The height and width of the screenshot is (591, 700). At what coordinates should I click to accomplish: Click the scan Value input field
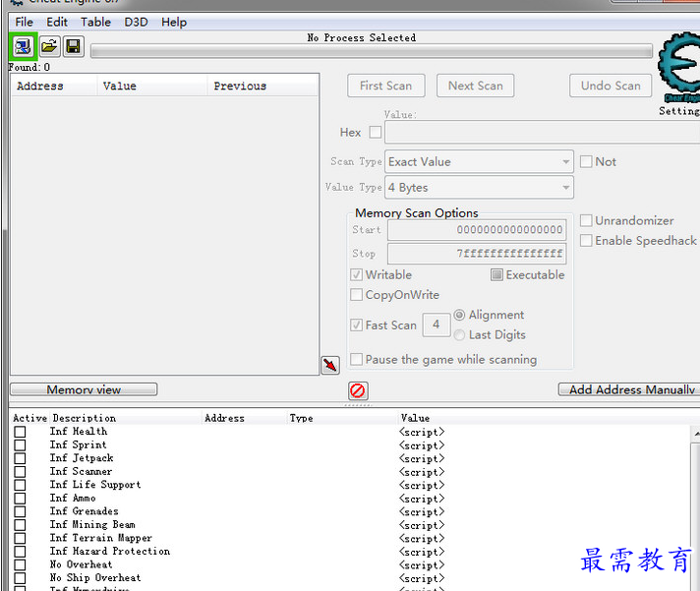tap(542, 133)
